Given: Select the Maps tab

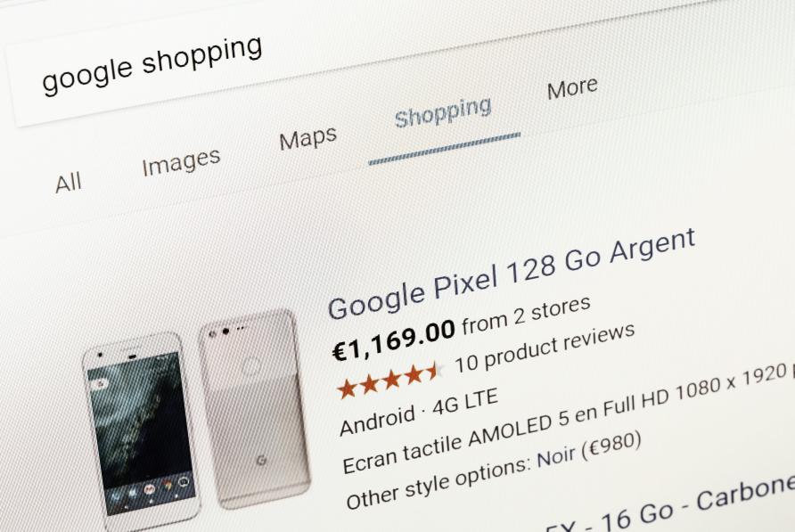Looking at the screenshot, I should [307, 137].
